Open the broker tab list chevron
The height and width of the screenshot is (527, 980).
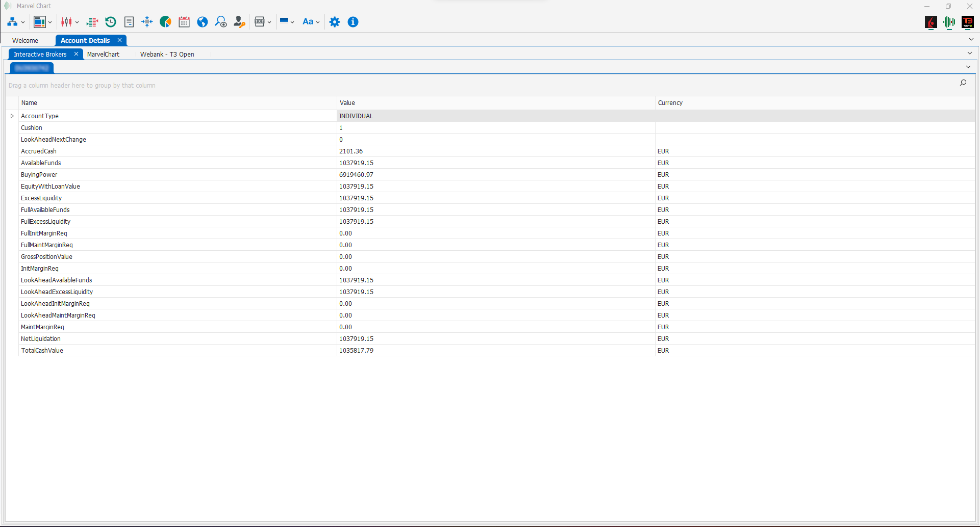[x=970, y=53]
